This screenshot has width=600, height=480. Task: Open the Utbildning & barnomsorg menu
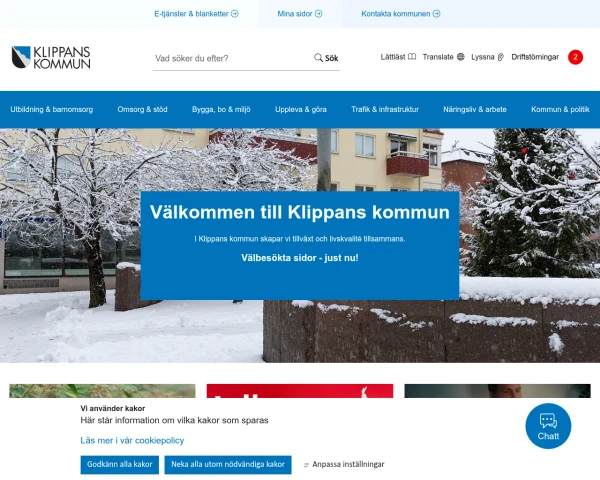pyautogui.click(x=52, y=109)
